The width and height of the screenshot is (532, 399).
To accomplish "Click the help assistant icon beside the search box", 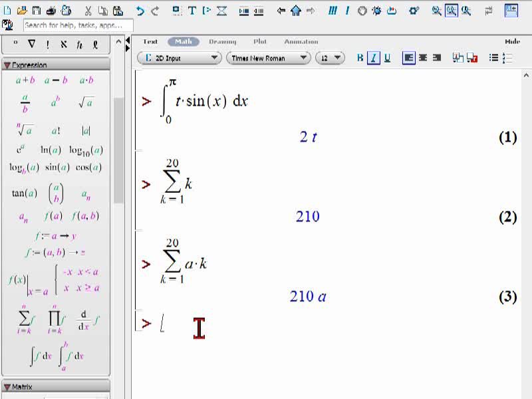I will [7, 25].
